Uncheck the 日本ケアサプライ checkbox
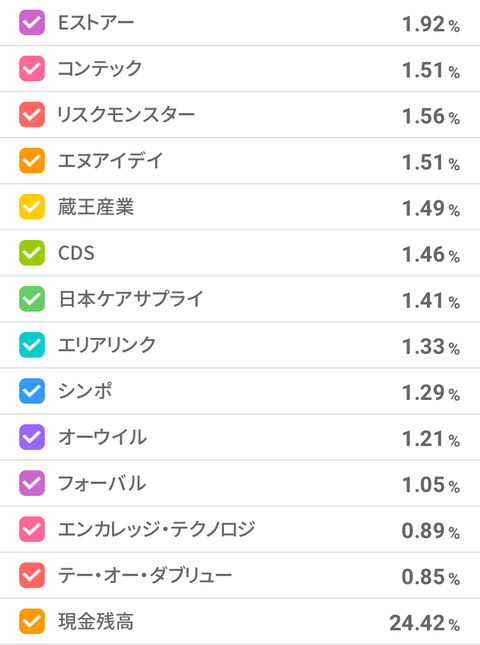The height and width of the screenshot is (645, 480). (x=32, y=299)
